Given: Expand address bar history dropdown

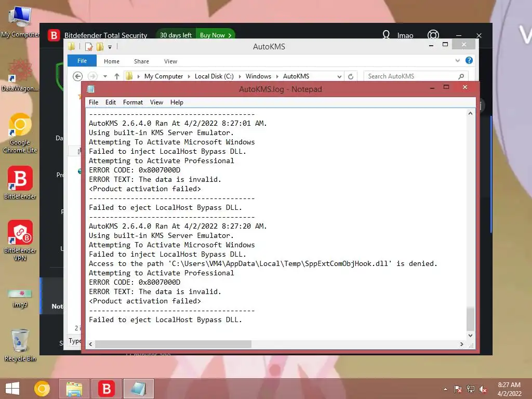Looking at the screenshot, I should 339,77.
